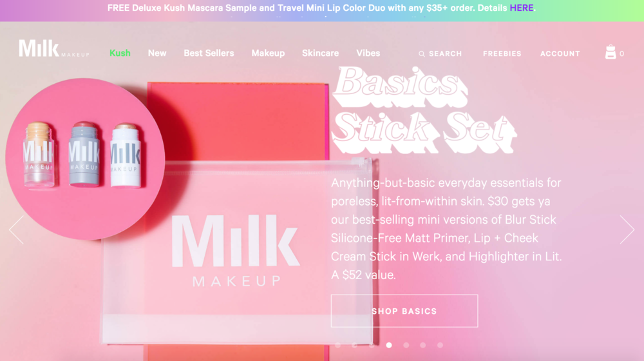Open the Vibes navigation menu

(x=368, y=53)
